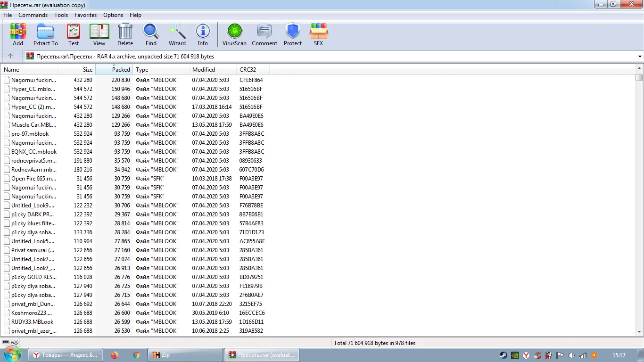
Task: Start VirusScan on the archive
Action: click(234, 35)
